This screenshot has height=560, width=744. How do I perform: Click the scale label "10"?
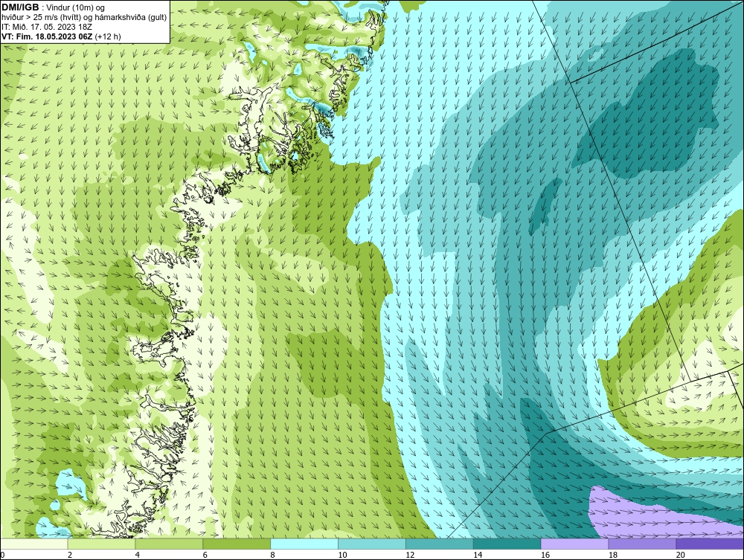pos(342,555)
